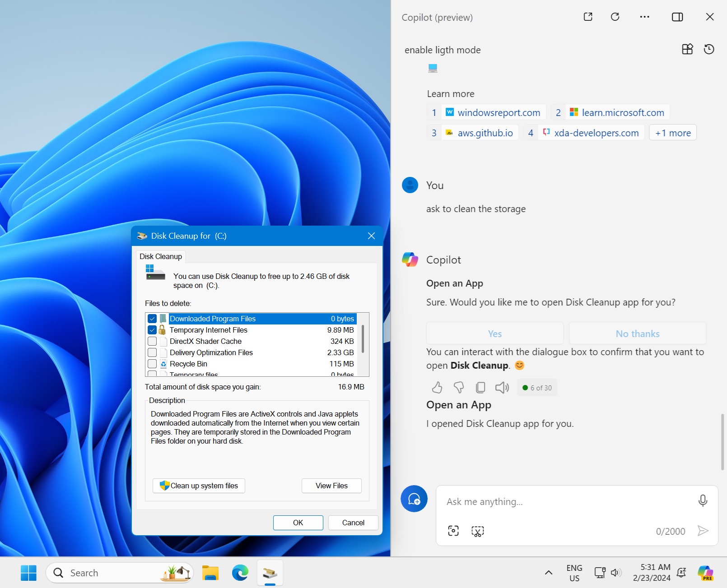Enable Delivery Optimization Files checkbox
The width and height of the screenshot is (727, 588).
click(x=152, y=352)
